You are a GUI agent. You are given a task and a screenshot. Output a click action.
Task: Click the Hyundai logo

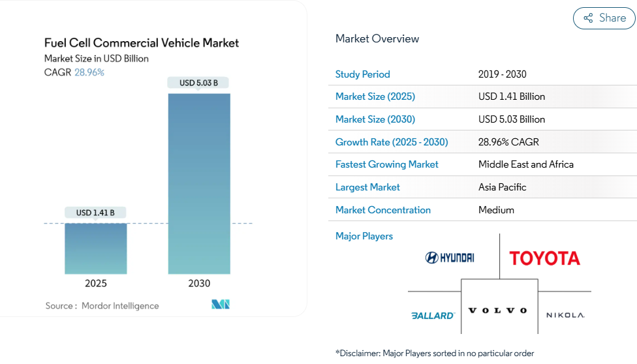pos(450,258)
